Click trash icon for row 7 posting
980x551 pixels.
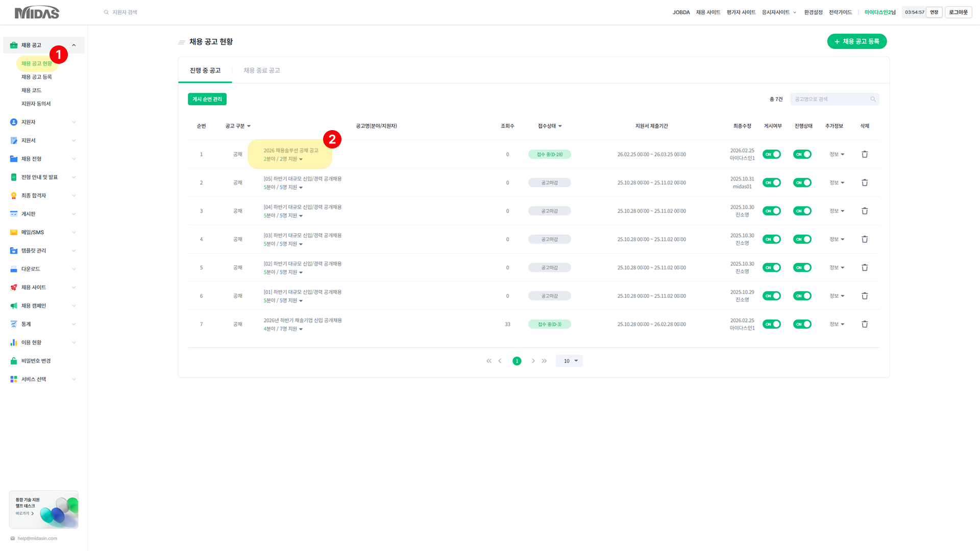click(x=865, y=324)
